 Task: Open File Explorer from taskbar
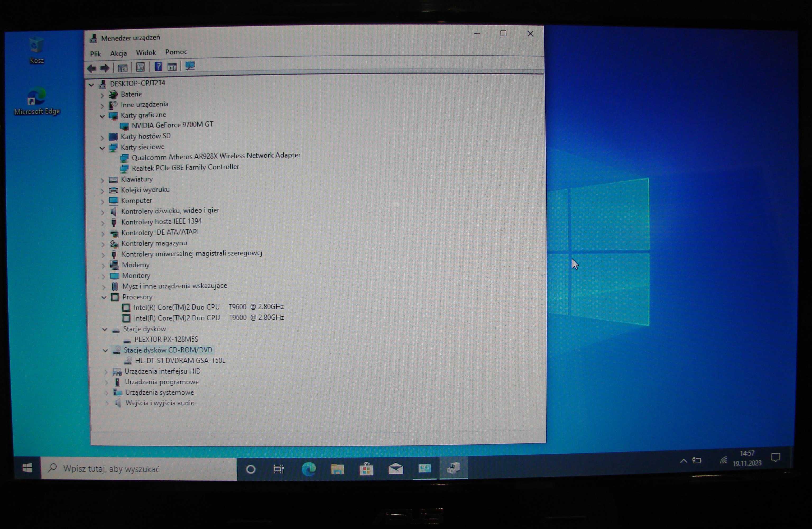[x=338, y=469]
